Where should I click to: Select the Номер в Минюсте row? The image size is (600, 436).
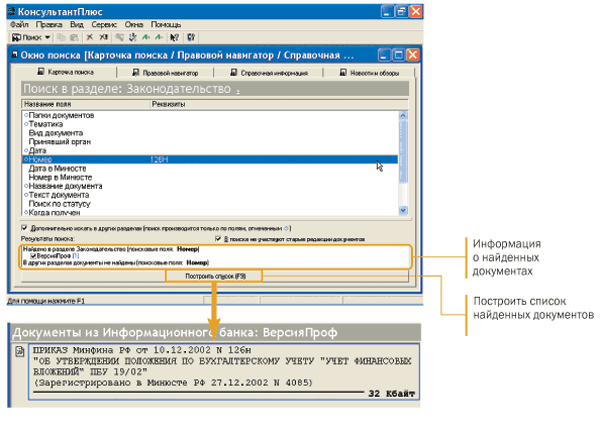(x=210, y=177)
